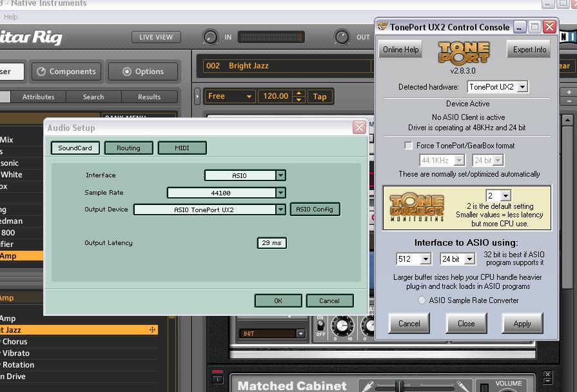Toggle the amp ON/OFF switch
Screen dimensions: 577x392
tap(320, 326)
